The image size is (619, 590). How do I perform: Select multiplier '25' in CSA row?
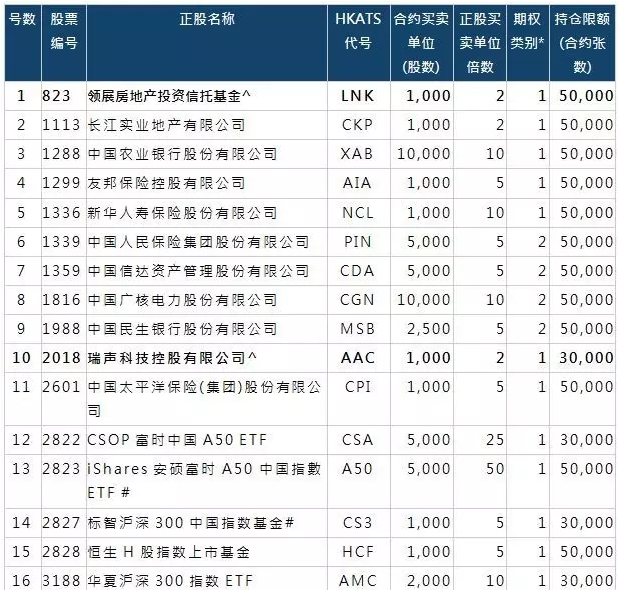pos(495,440)
